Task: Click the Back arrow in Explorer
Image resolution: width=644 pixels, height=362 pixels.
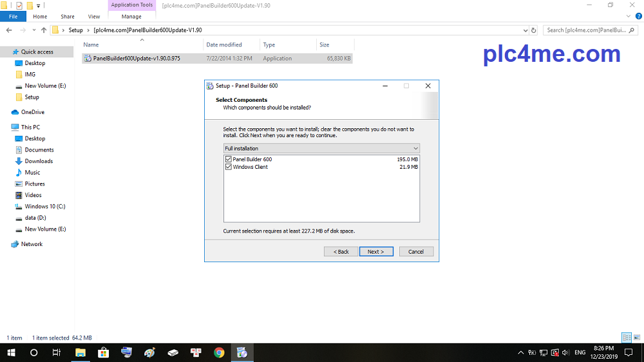Action: point(9,30)
